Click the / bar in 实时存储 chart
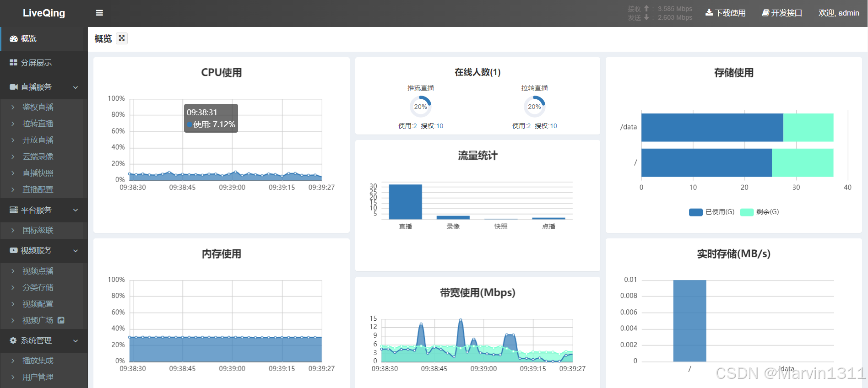This screenshot has width=868, height=388. 689,321
